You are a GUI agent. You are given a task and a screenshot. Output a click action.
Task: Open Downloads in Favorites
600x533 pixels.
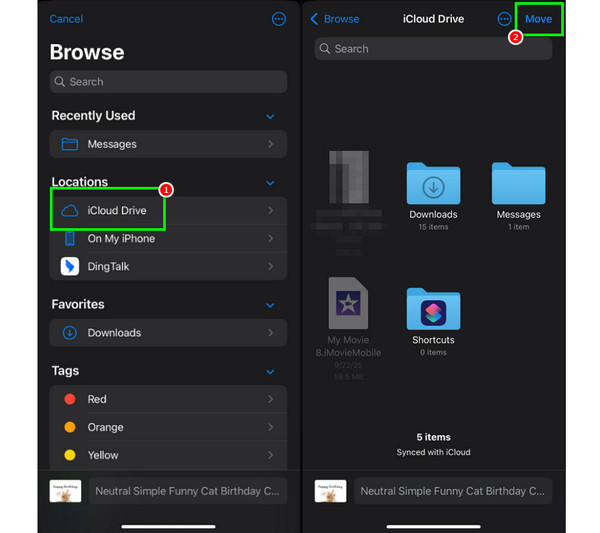coord(168,333)
